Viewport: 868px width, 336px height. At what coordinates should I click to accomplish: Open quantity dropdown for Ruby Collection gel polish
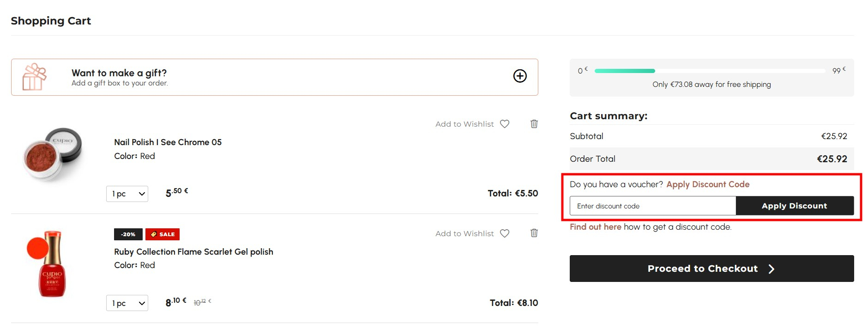pos(127,303)
